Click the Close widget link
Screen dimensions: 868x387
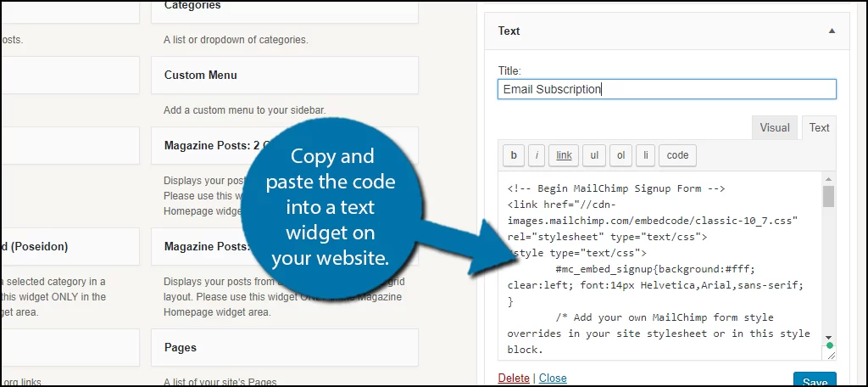pyautogui.click(x=553, y=379)
